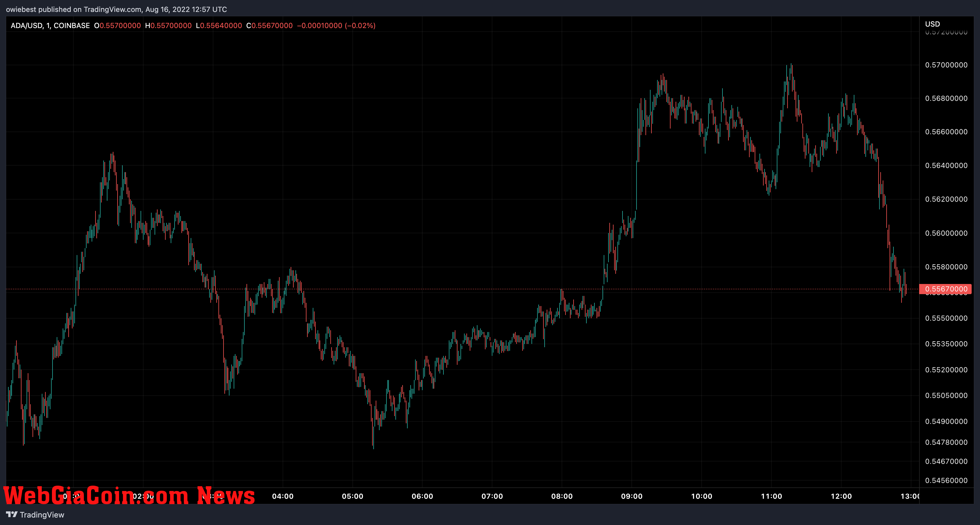Click the 0.56600000 price axis label

(946, 132)
